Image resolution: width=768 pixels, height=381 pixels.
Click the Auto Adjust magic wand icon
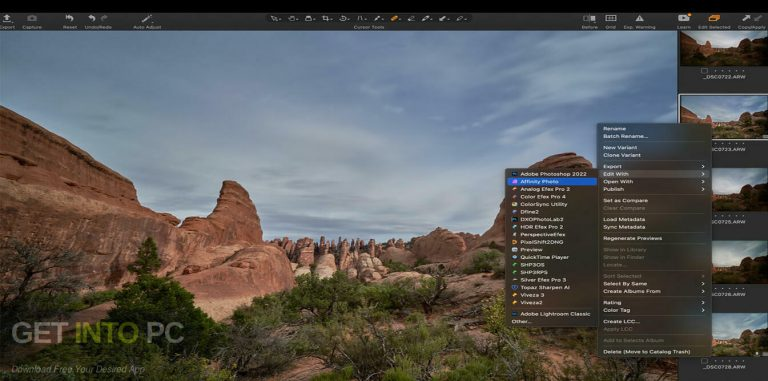click(x=147, y=18)
